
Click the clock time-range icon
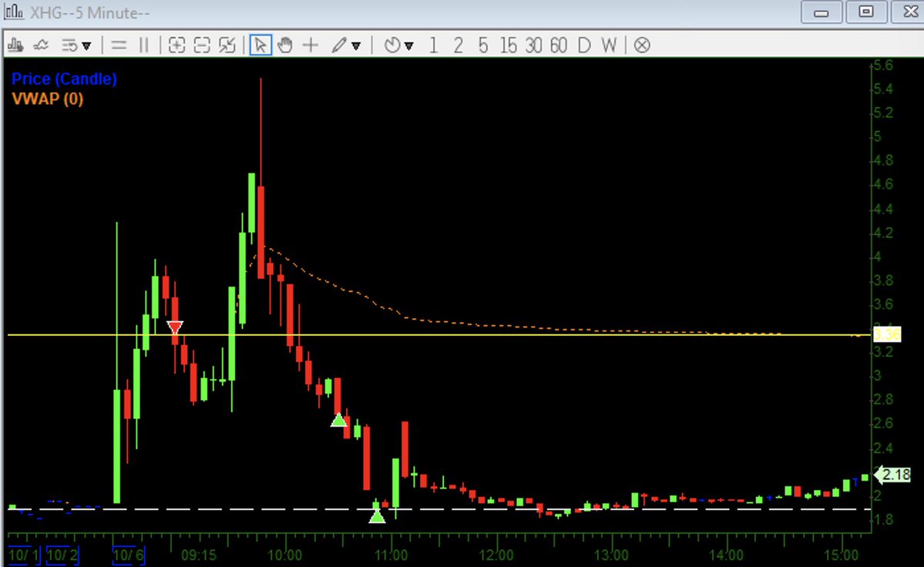pos(392,45)
